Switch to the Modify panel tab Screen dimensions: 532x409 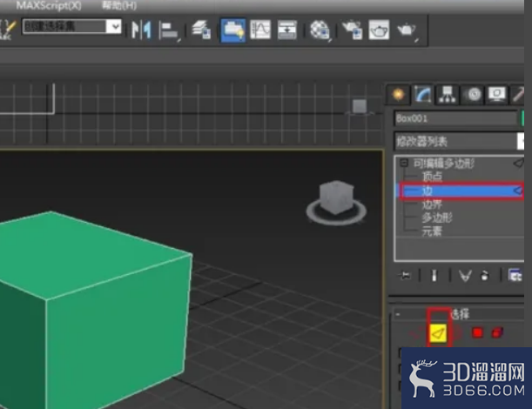click(422, 94)
